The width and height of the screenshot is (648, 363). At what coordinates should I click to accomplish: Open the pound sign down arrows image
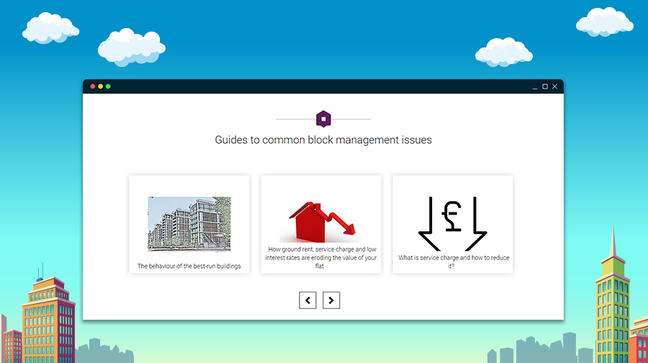click(453, 224)
